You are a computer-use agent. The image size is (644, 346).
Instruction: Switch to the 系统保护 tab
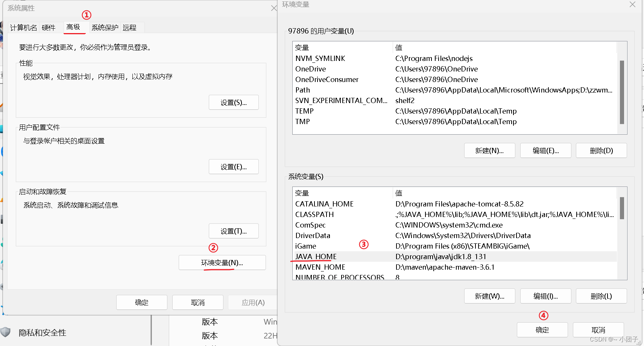coord(105,27)
